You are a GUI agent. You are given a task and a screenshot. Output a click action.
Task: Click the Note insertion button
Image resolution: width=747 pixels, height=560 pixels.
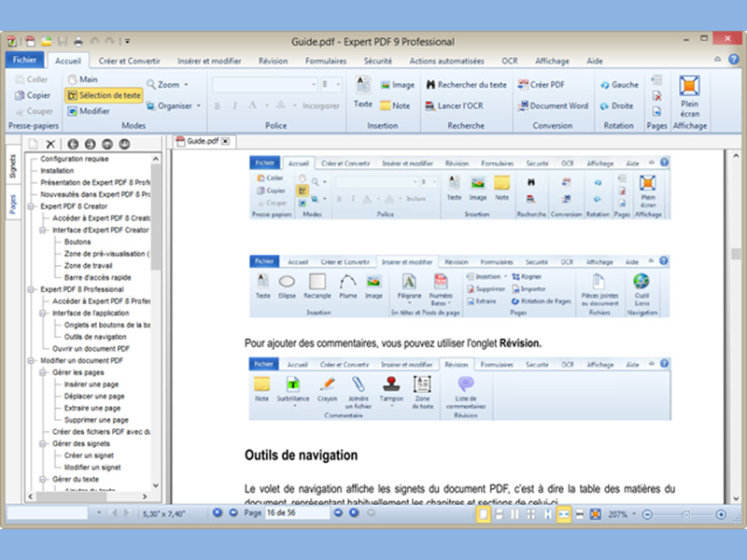(x=395, y=105)
